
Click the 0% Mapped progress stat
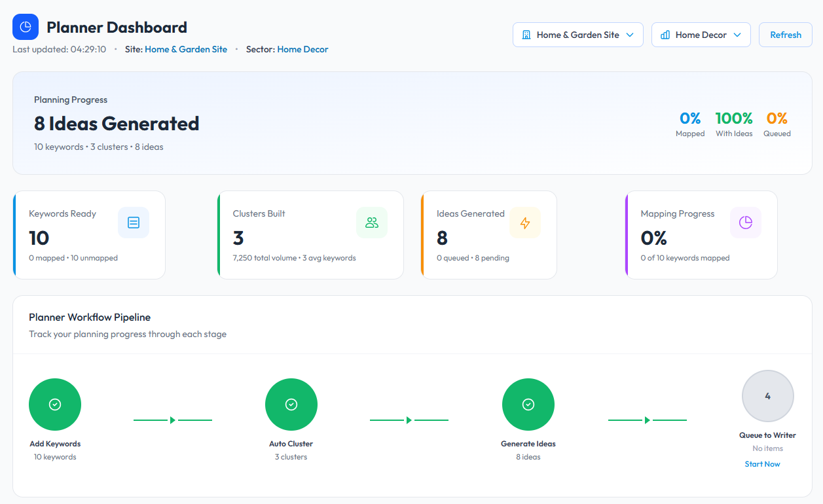tap(690, 124)
